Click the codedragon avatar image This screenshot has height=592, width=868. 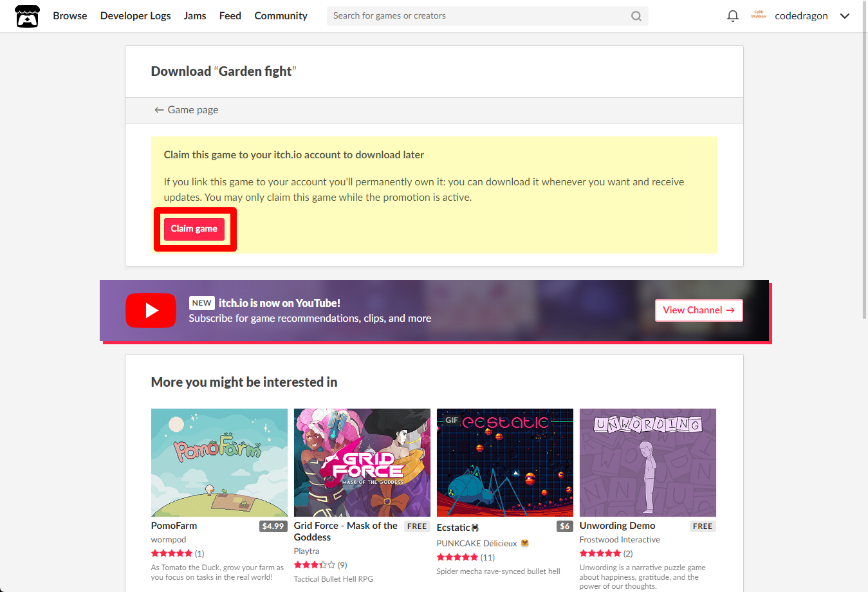(x=759, y=15)
